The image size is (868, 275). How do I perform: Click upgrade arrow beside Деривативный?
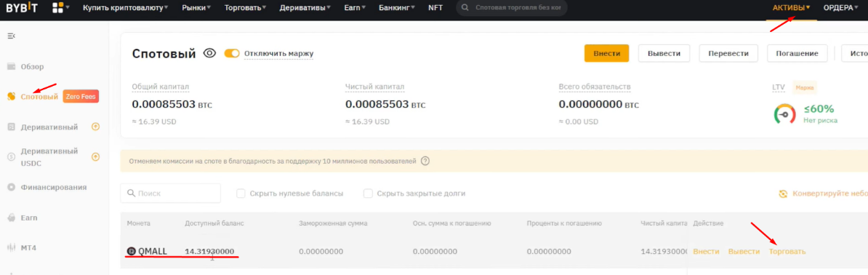point(95,127)
